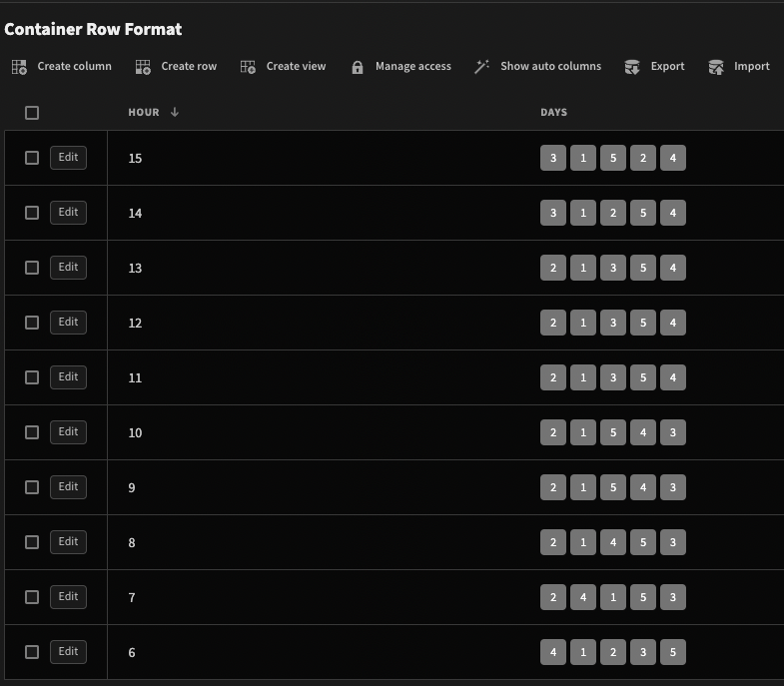This screenshot has height=686, width=784.
Task: Tick the checkbox in hour 9 row
Action: [32, 487]
